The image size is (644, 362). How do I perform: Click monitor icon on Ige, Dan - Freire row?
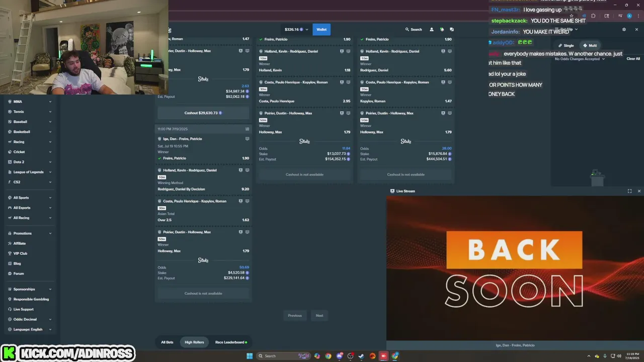(x=247, y=139)
